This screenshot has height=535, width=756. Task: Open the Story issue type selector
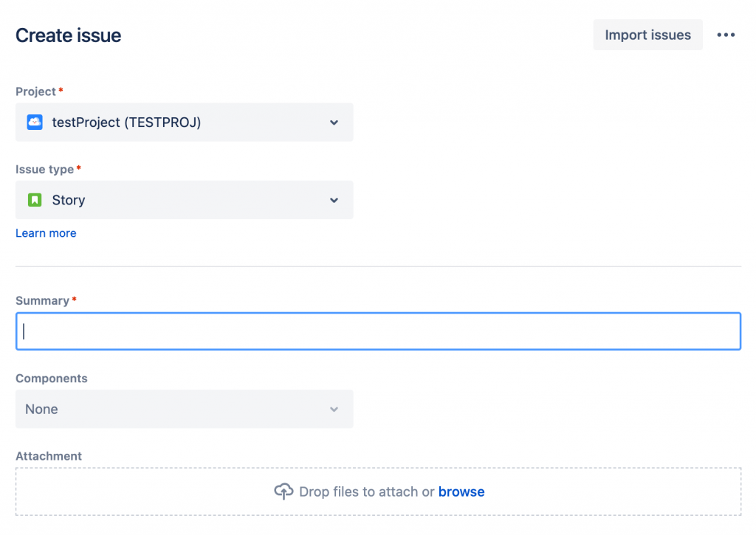click(185, 200)
